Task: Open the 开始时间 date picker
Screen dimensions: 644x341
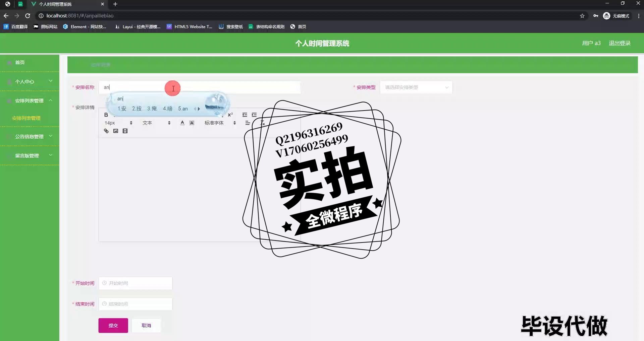Action: 136,283
